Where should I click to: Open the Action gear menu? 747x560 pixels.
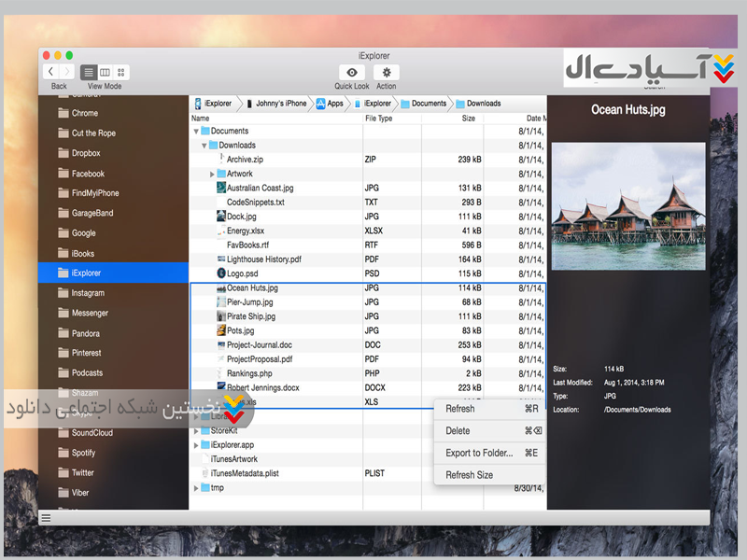tap(387, 73)
